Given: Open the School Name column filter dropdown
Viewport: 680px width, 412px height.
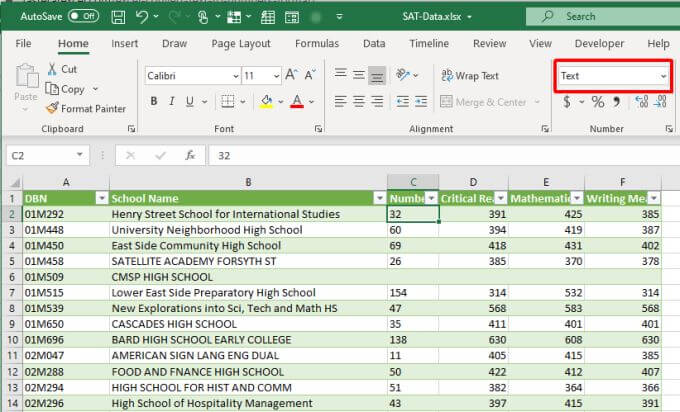Looking at the screenshot, I should (378, 198).
